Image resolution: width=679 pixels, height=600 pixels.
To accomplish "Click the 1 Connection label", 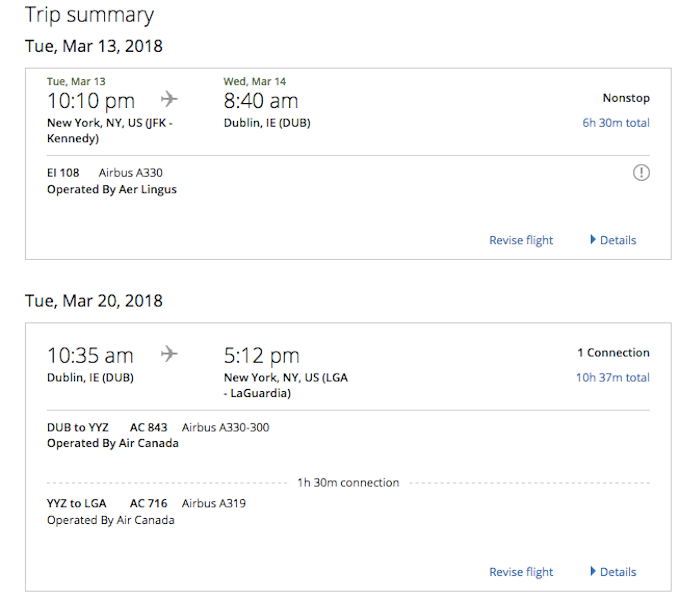I will coord(613,353).
